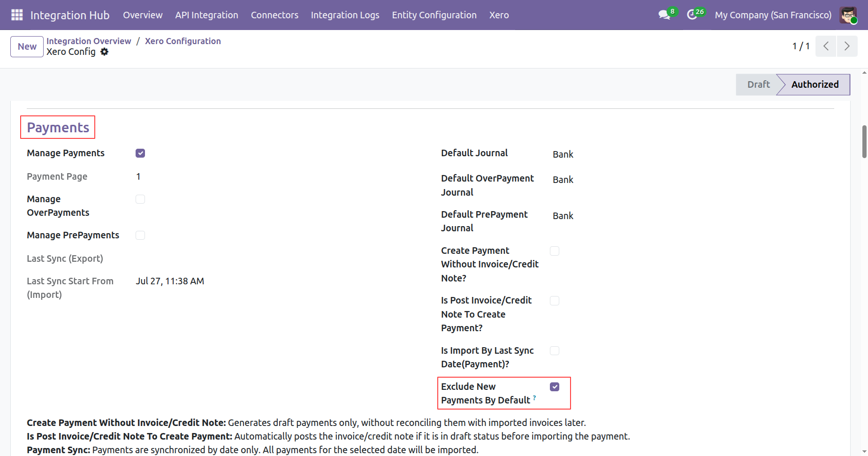Click the Xero Config record title
Viewport: 868px width, 456px height.
(71, 52)
